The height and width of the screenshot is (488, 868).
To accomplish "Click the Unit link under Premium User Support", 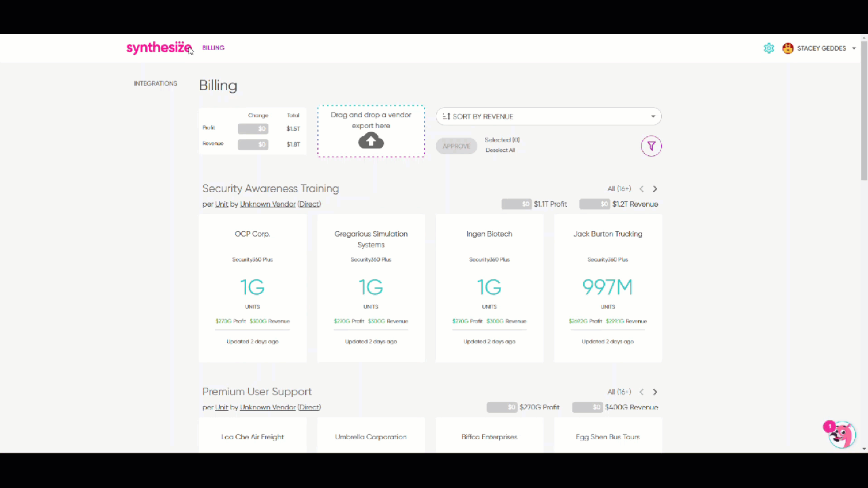I will pos(222,407).
